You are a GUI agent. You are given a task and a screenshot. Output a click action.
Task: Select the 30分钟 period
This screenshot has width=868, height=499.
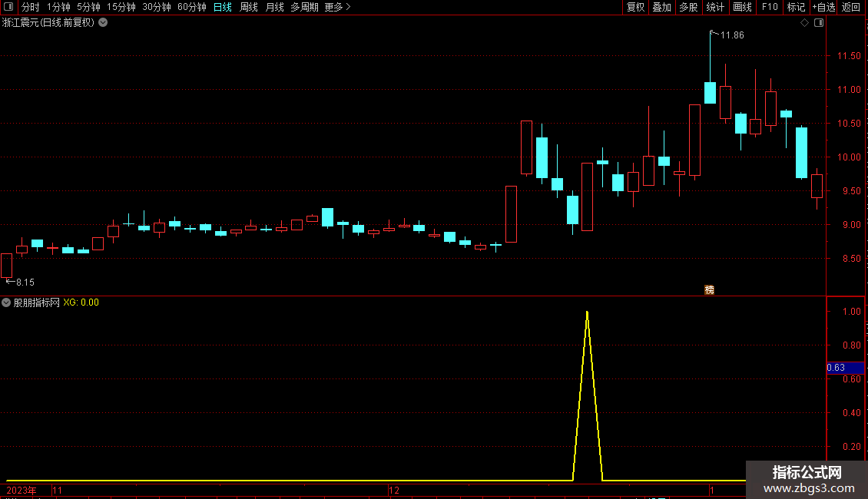tap(157, 7)
